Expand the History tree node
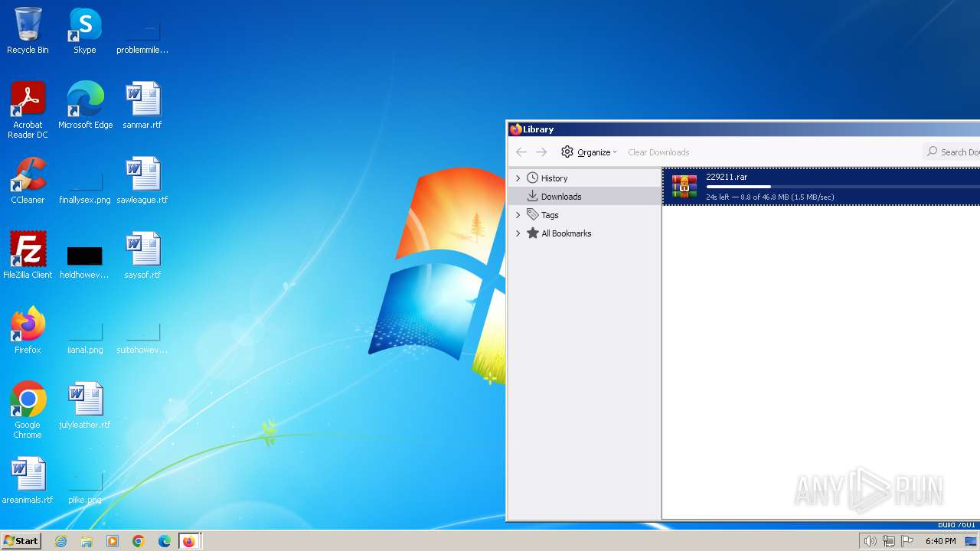The height and width of the screenshot is (551, 980). (518, 178)
